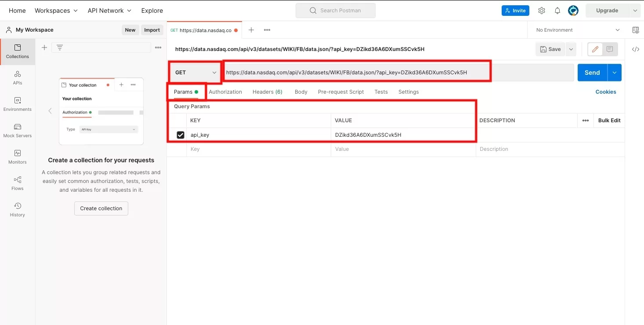Expand the Send button dropdown arrow

point(615,73)
